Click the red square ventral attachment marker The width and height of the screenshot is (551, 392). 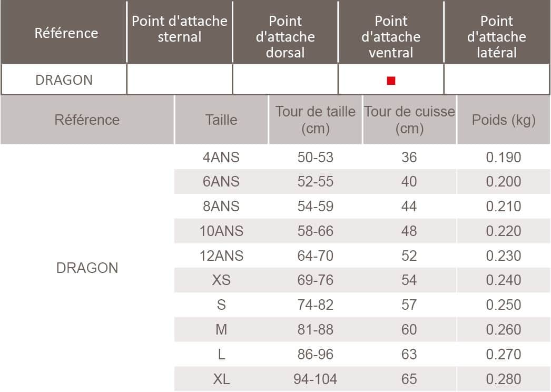(x=391, y=81)
